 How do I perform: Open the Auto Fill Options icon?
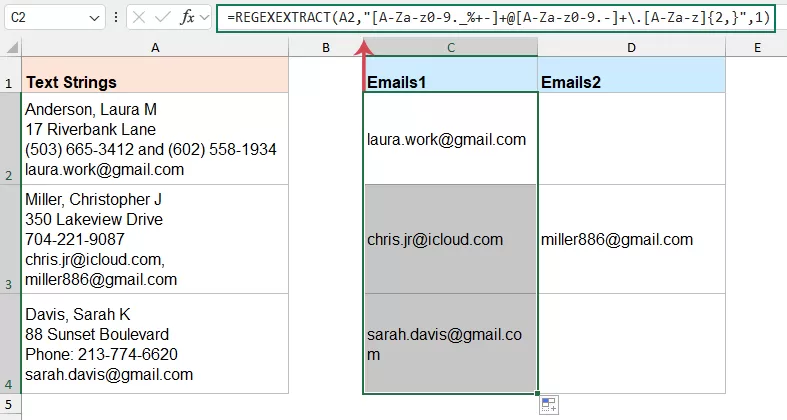(x=549, y=405)
